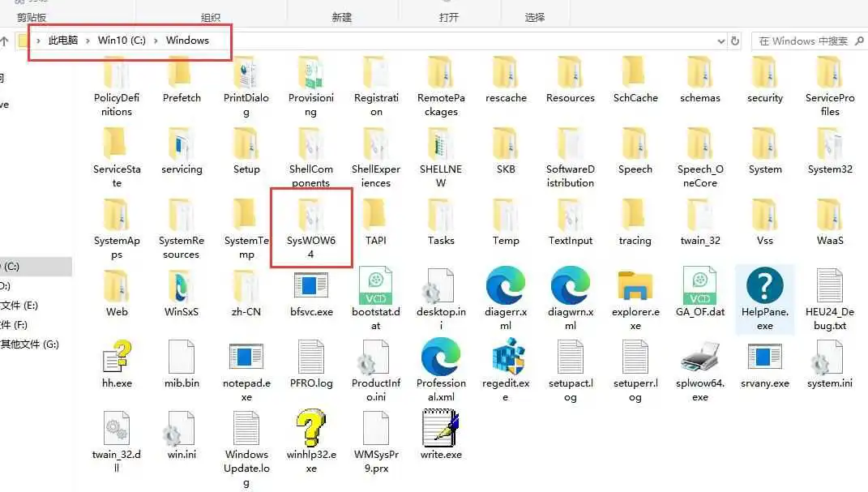Image resolution: width=868 pixels, height=492 pixels.
Task: Click the notepad.exe file icon
Action: click(x=246, y=357)
